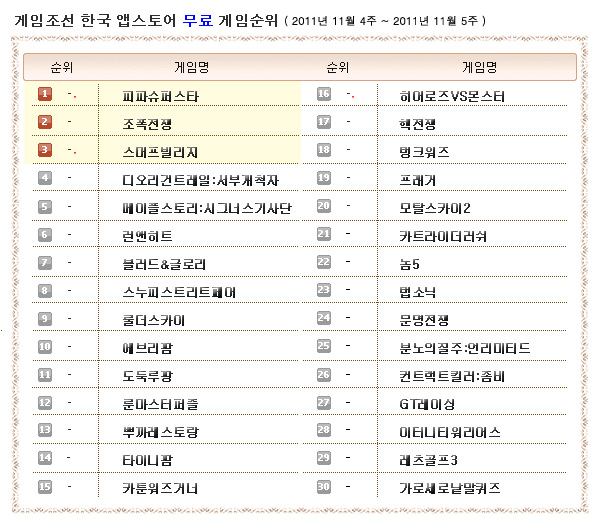The image size is (600, 525).
Task: Select the gray rank 4 badge
Action: (45, 178)
